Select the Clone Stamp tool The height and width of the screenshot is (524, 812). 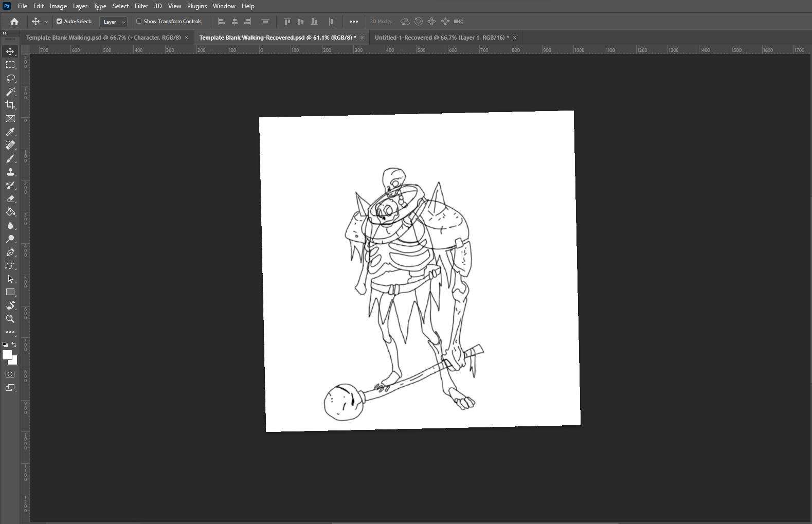(10, 172)
